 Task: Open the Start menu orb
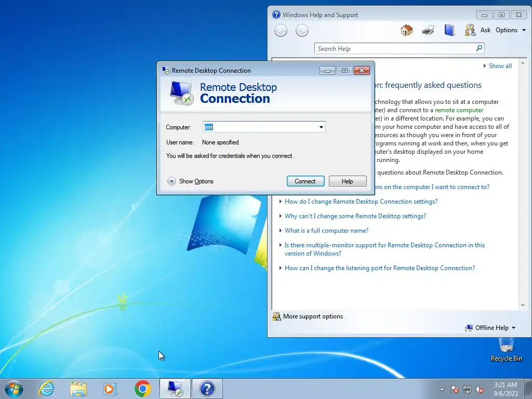pyautogui.click(x=14, y=389)
